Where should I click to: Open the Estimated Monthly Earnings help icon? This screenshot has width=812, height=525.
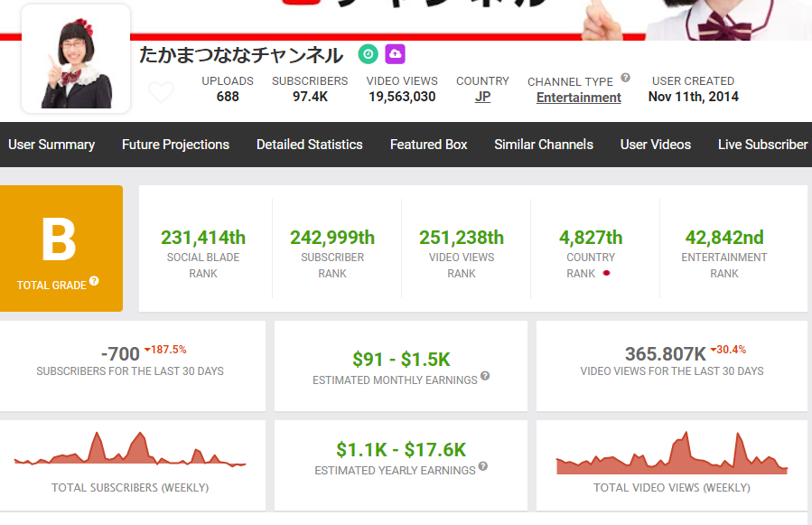485,376
